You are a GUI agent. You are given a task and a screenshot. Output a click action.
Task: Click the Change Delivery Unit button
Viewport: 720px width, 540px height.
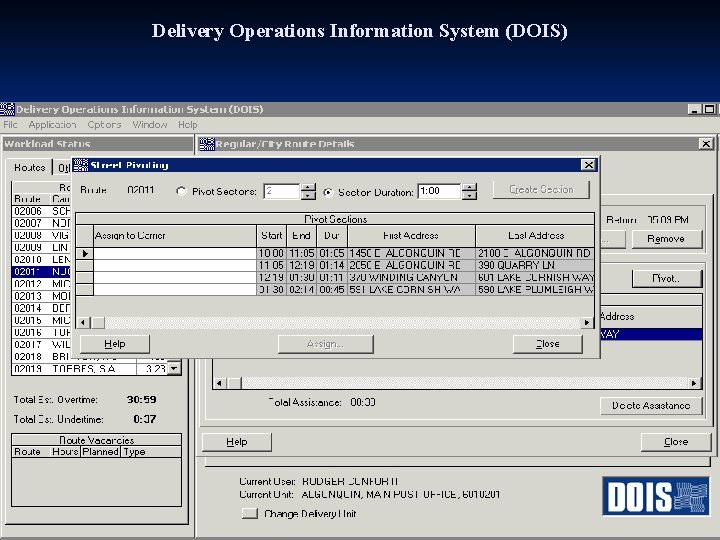[x=250, y=513]
